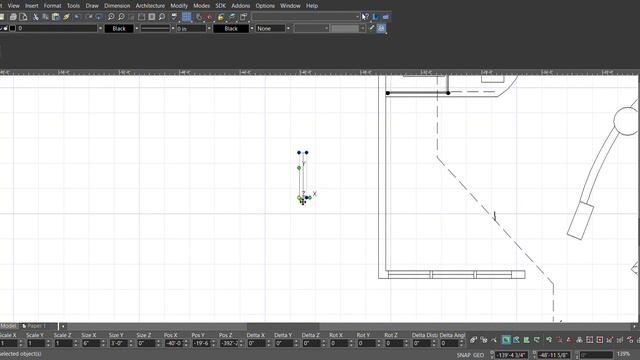Open the pen width dropdown showing 0 in
This screenshot has width=640, height=360.
tap(209, 29)
